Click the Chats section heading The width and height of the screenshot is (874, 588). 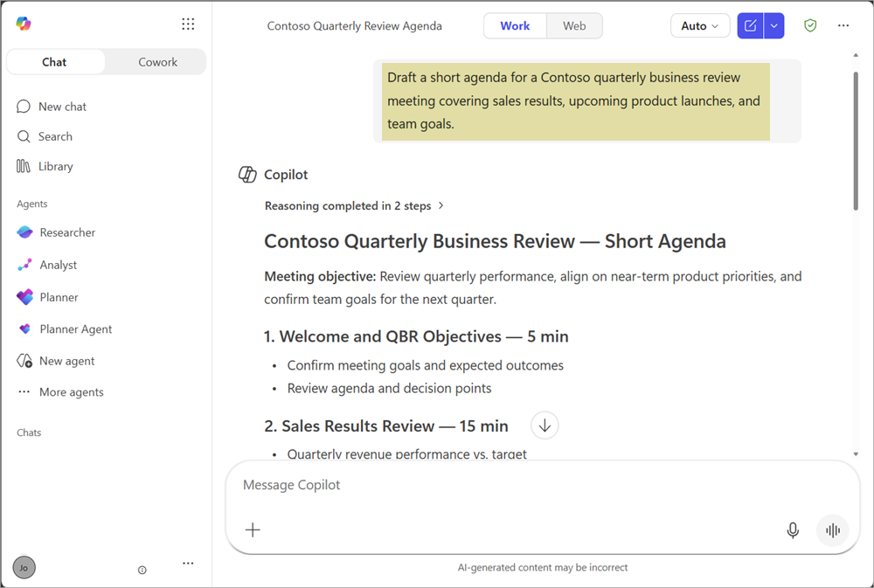click(29, 432)
